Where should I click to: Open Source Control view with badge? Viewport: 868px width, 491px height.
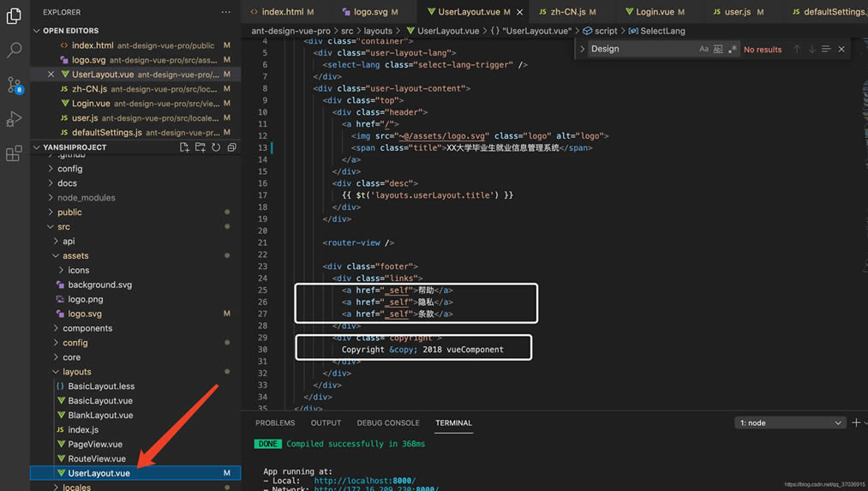(x=15, y=85)
